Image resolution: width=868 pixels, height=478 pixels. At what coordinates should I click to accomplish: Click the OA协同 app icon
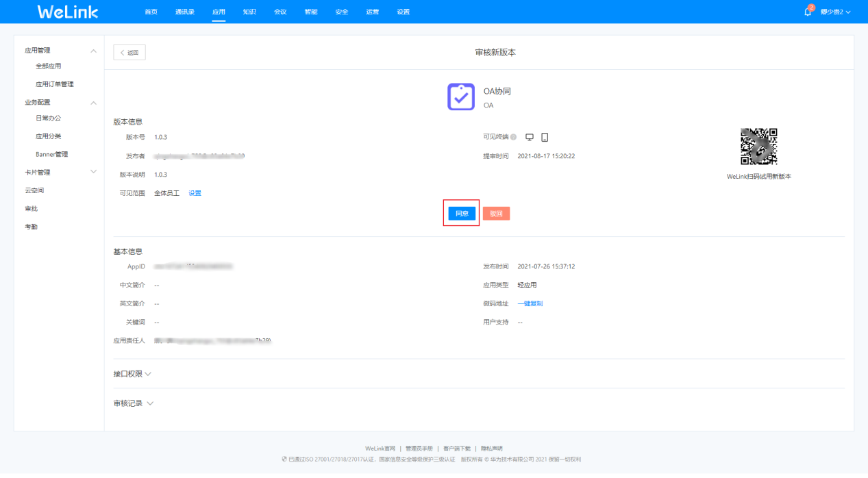click(x=461, y=97)
